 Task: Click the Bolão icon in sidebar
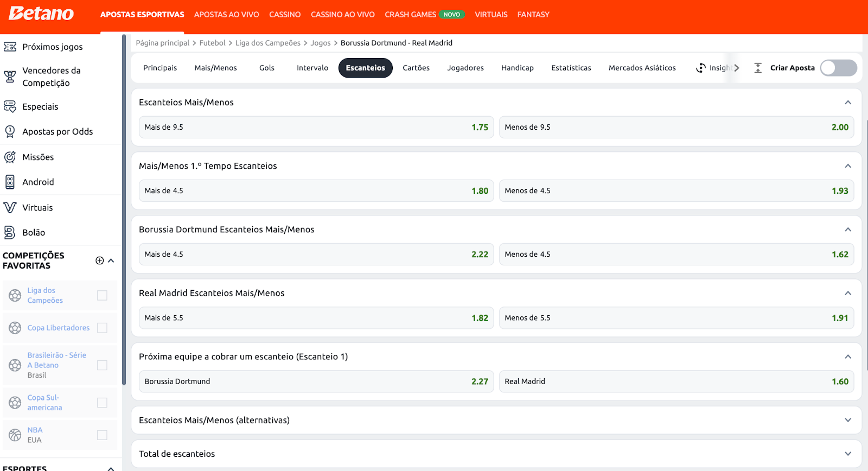[x=10, y=232]
